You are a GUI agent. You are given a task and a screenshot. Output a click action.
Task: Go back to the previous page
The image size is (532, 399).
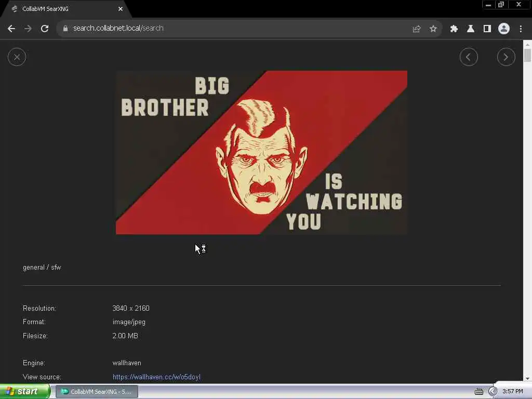pyautogui.click(x=11, y=29)
